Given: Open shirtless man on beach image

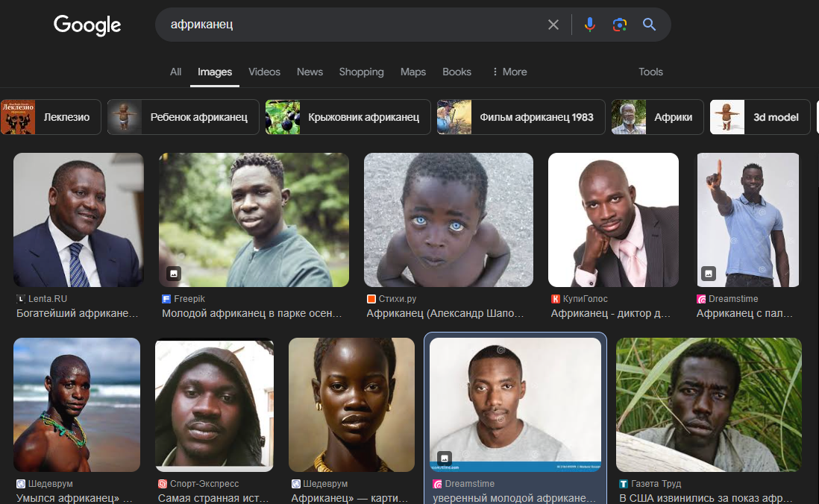Looking at the screenshot, I should tap(77, 405).
